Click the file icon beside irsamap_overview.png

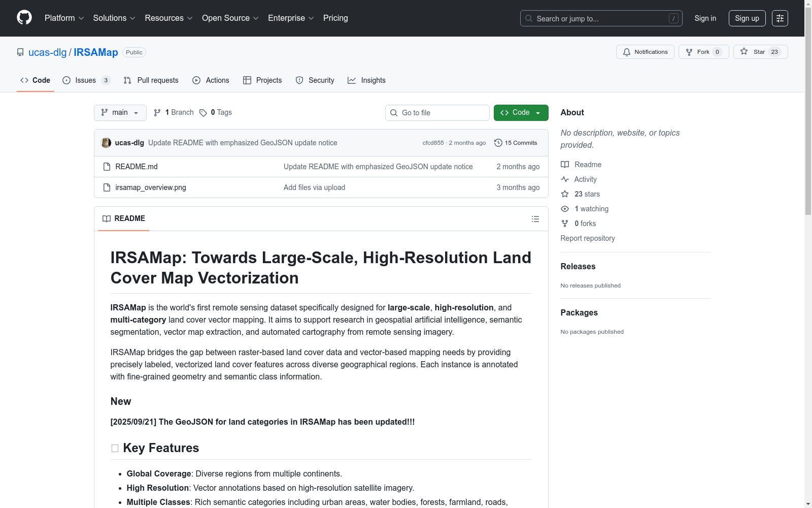[x=107, y=187]
